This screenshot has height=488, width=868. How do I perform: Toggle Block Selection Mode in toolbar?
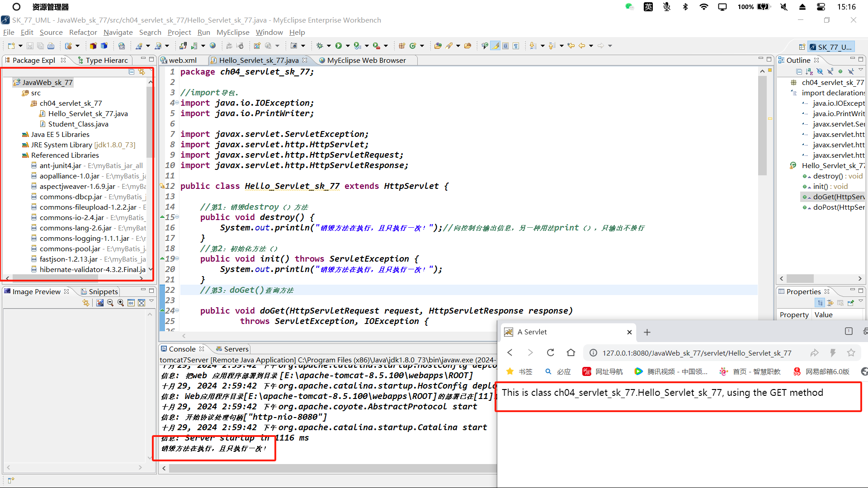click(505, 46)
